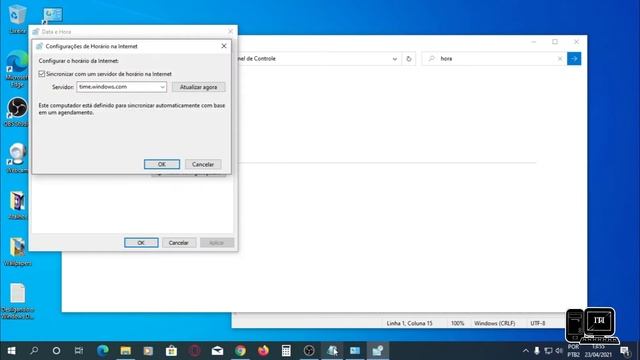This screenshot has width=640, height=360.
Task: Expand the Servidor time.windows.com combo box
Action: pos(162,87)
